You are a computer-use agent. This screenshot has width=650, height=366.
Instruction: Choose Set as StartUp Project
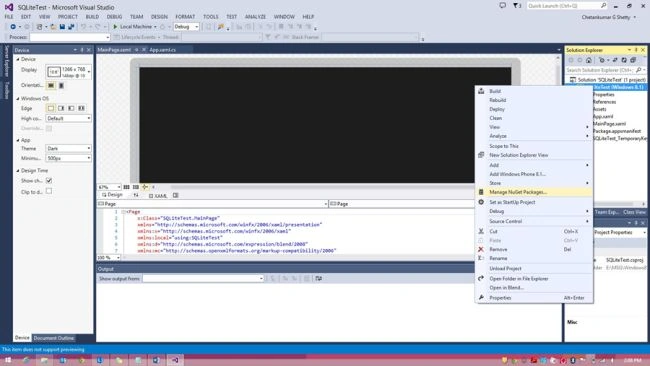click(534, 202)
